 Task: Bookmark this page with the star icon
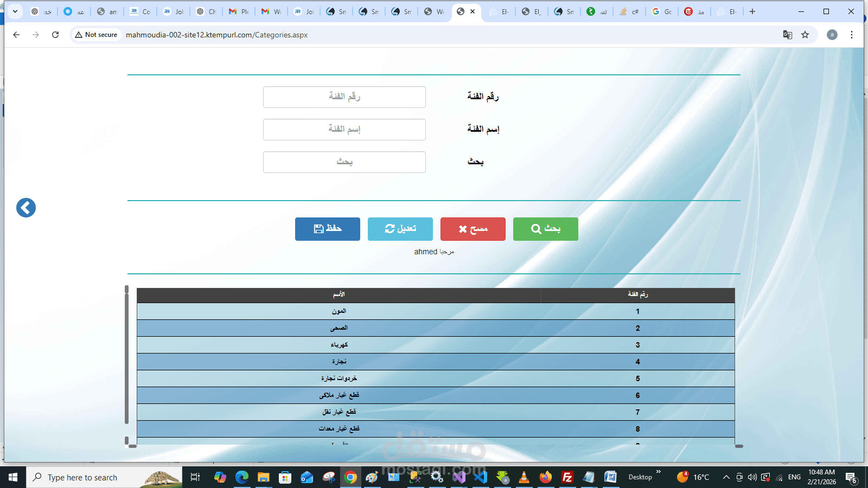[805, 35]
